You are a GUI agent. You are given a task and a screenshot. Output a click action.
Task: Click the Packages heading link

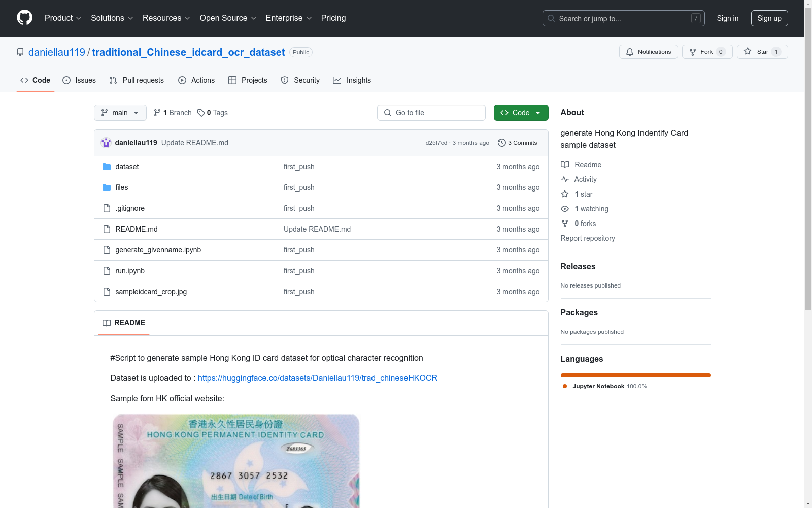579,312
